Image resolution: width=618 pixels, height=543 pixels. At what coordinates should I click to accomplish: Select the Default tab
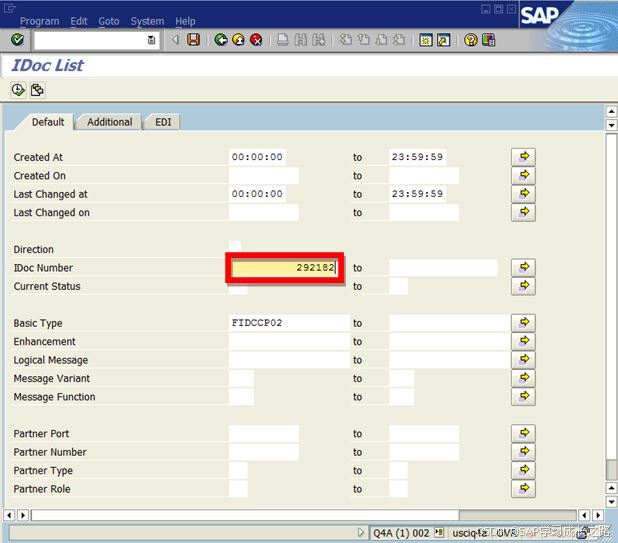tap(48, 122)
